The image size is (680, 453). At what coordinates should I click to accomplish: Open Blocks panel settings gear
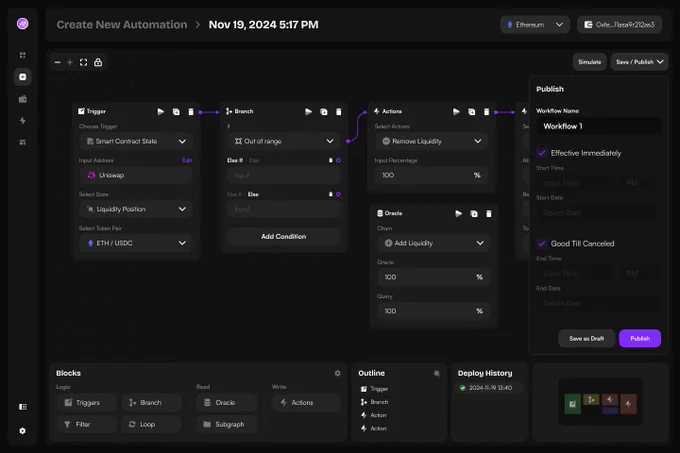pos(337,373)
